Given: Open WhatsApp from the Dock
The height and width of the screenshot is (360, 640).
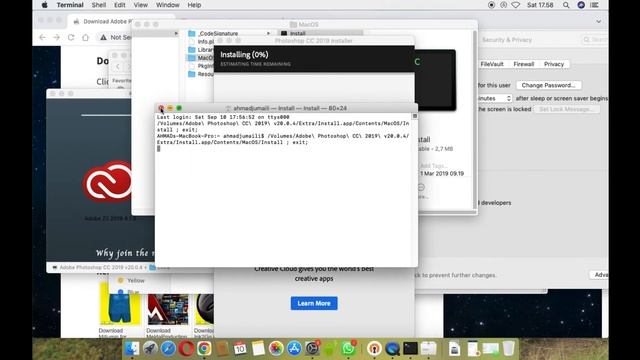Looking at the screenshot, I should [348, 349].
